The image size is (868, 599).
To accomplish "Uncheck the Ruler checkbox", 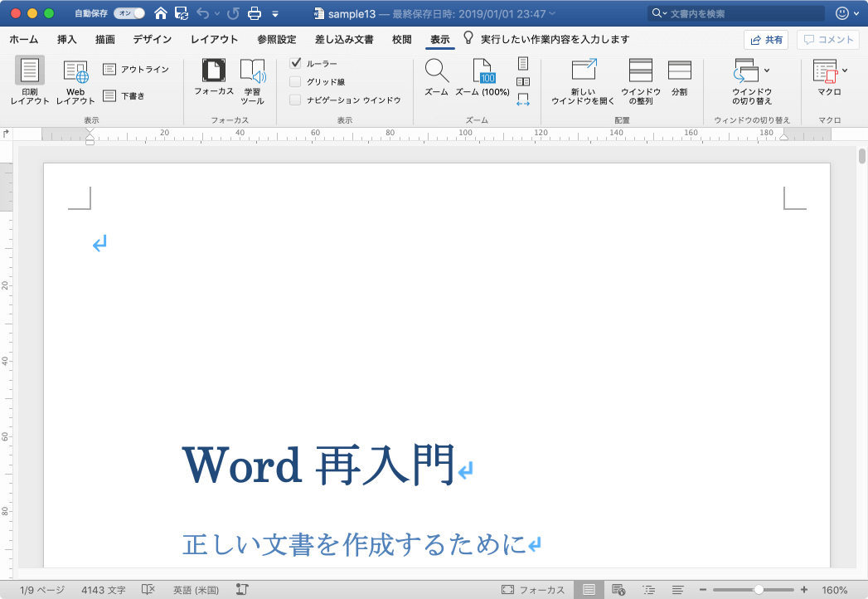I will [x=295, y=64].
